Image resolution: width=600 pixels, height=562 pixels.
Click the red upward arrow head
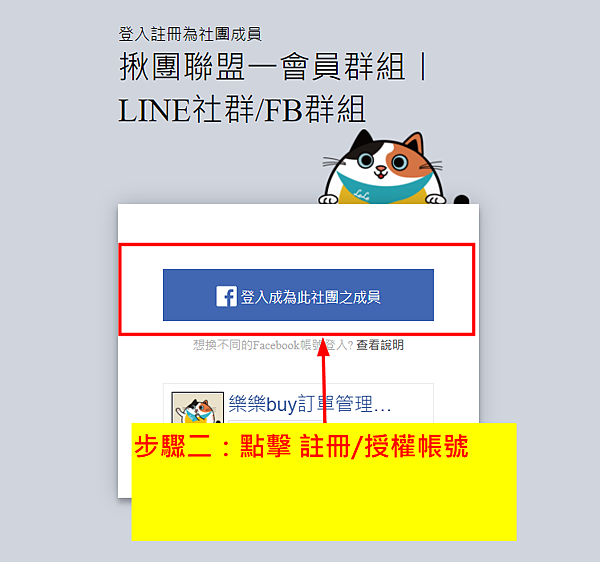[323, 347]
